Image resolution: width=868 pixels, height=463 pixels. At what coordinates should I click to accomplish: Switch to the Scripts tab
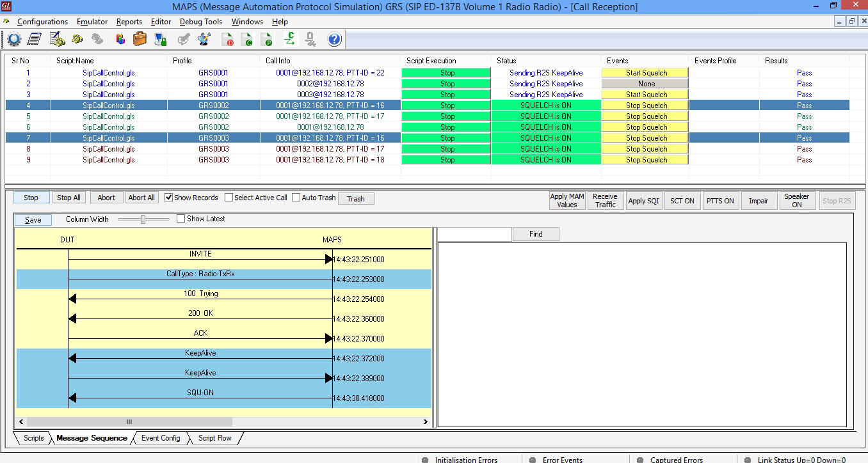33,438
